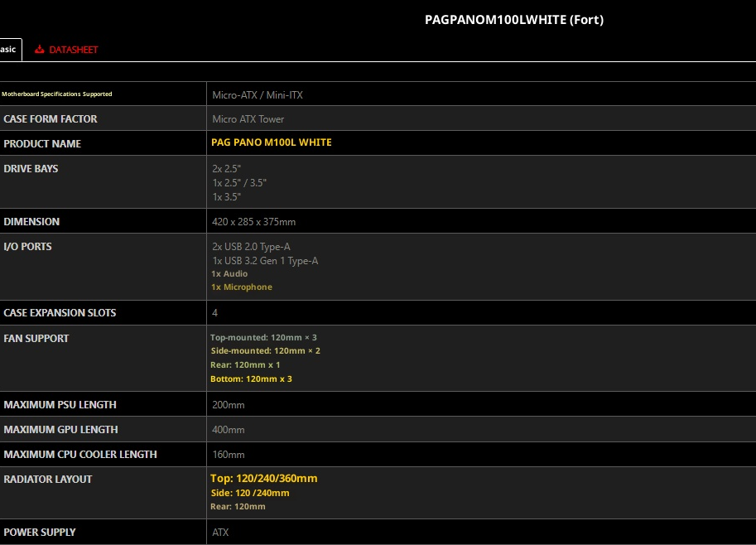Click the red download icon beside DATASHEET
Viewport: 756px width, 545px height.
tap(40, 49)
